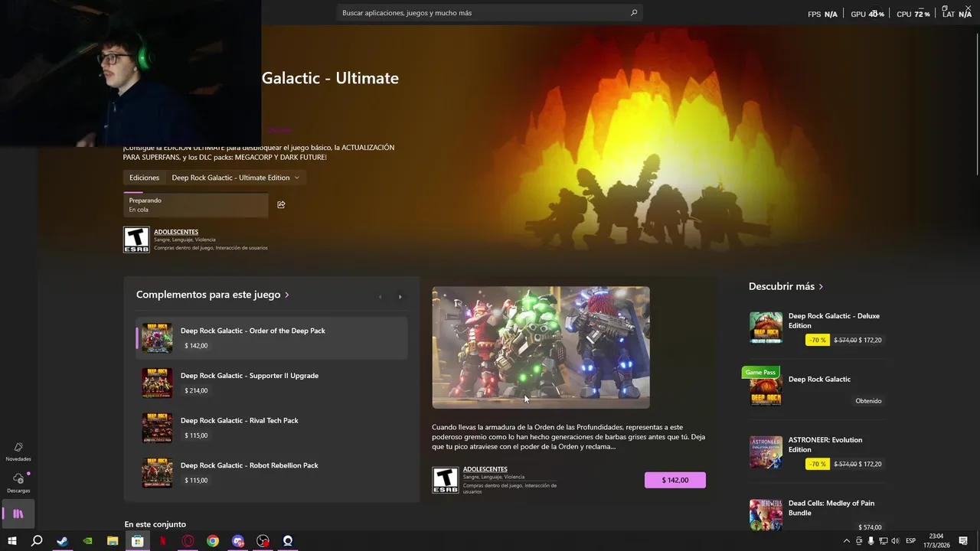Click the Deluxe Edition -70 % discount badge
This screenshot has width=980, height=551.
coord(818,340)
